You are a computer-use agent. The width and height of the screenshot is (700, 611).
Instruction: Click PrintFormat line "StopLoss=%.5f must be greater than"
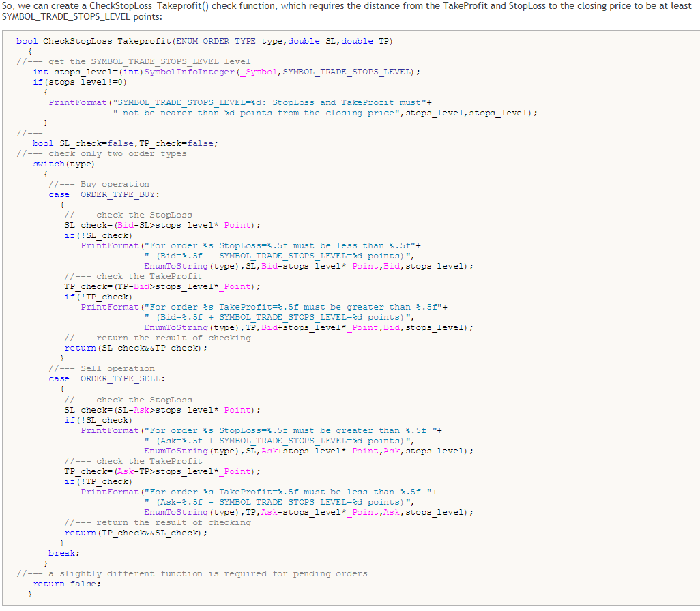261,431
